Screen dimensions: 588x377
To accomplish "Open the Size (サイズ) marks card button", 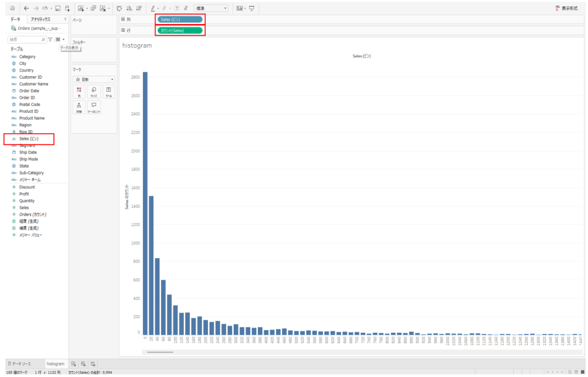I will pyautogui.click(x=94, y=92).
